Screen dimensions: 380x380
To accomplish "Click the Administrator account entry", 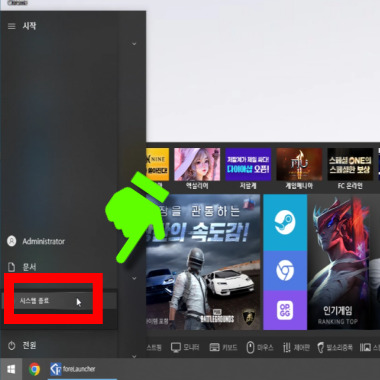I will point(36,241).
